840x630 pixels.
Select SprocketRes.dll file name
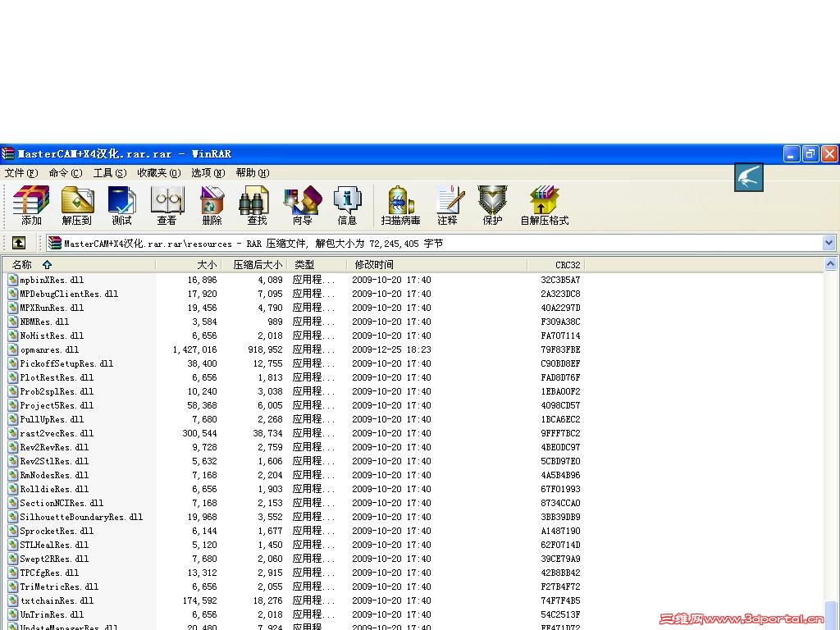click(x=57, y=531)
